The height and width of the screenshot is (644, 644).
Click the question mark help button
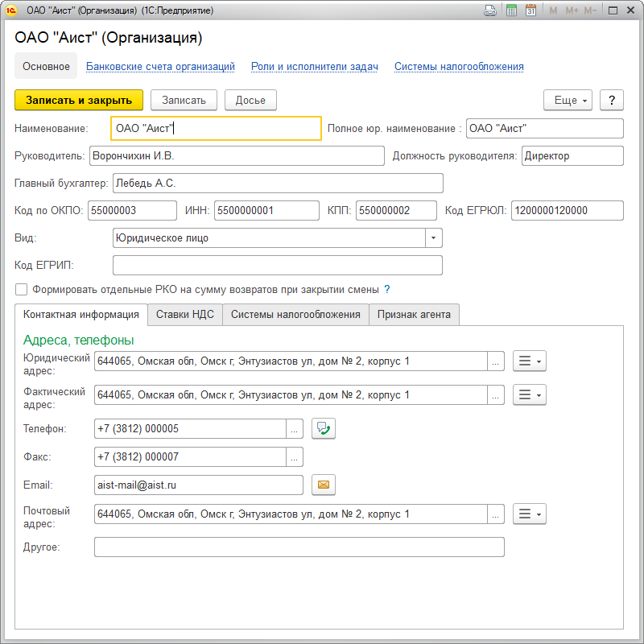click(612, 100)
